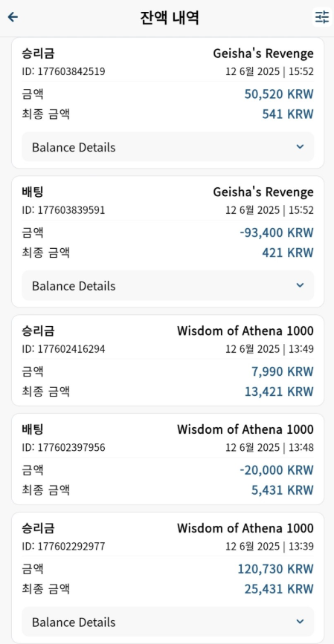Select transaction ID 177602416294

[63, 350]
